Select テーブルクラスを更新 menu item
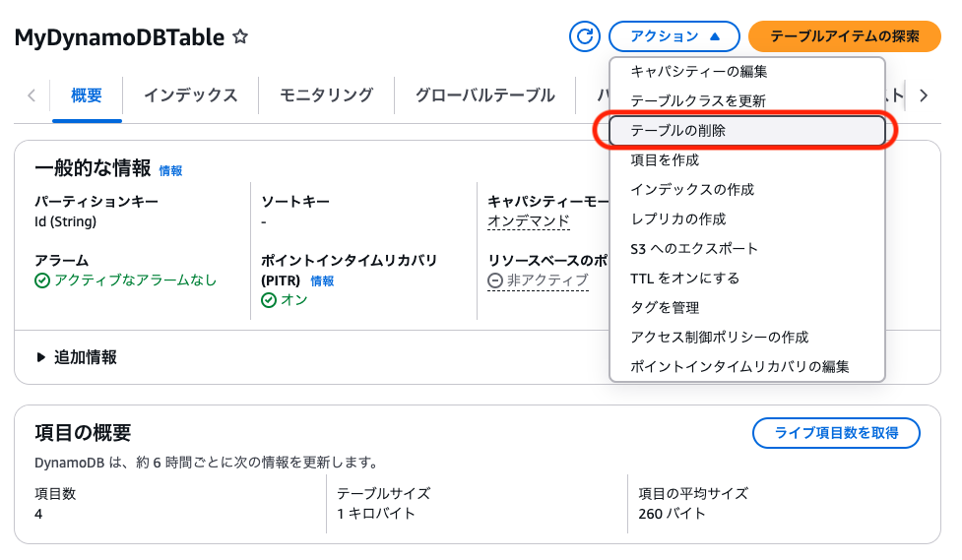The width and height of the screenshot is (962, 560). (x=698, y=100)
